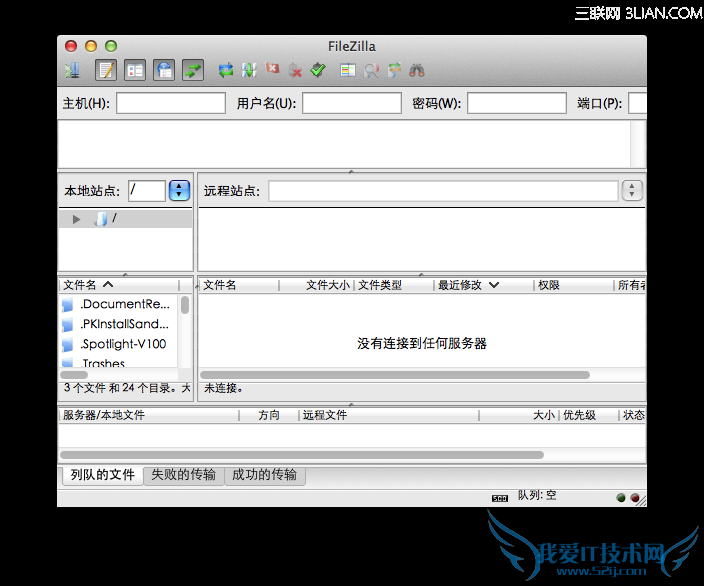This screenshot has width=704, height=586.
Task: Expand the root / tree node triangle
Action: click(76, 219)
